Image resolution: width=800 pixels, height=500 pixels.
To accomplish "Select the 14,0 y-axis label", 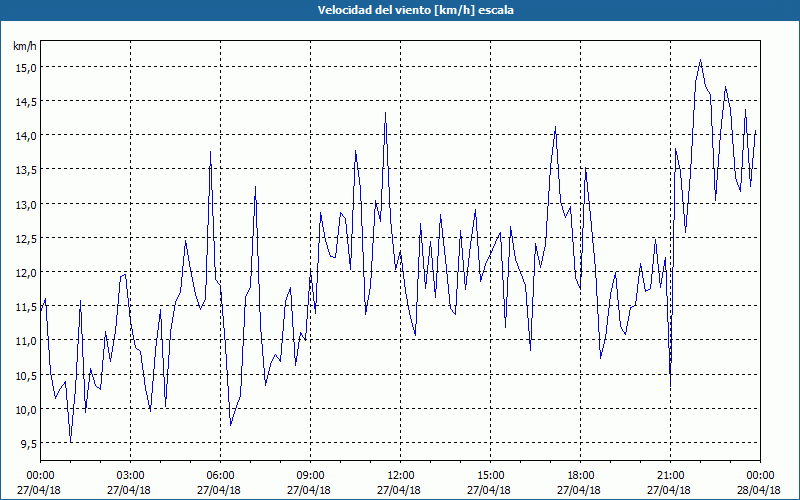I will click(x=26, y=136).
